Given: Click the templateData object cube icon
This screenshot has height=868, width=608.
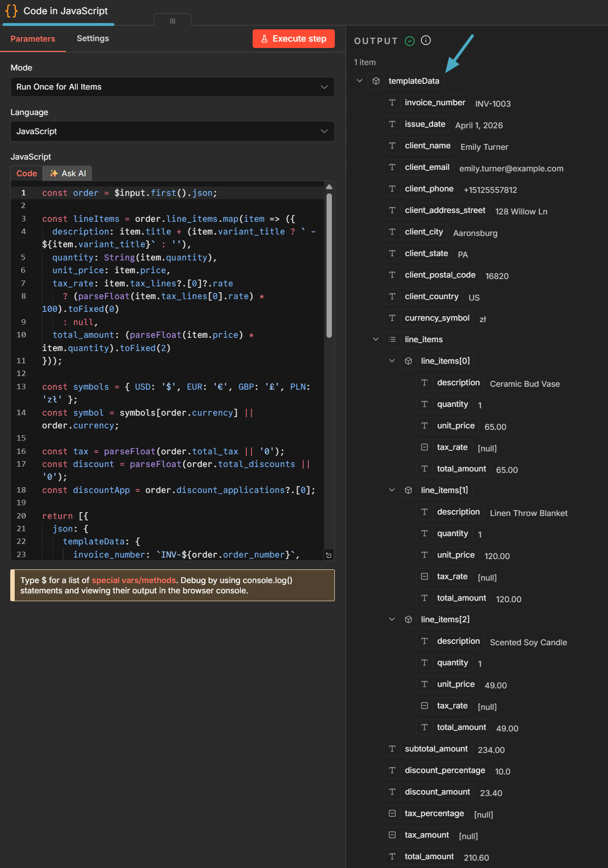Looking at the screenshot, I should (x=376, y=81).
